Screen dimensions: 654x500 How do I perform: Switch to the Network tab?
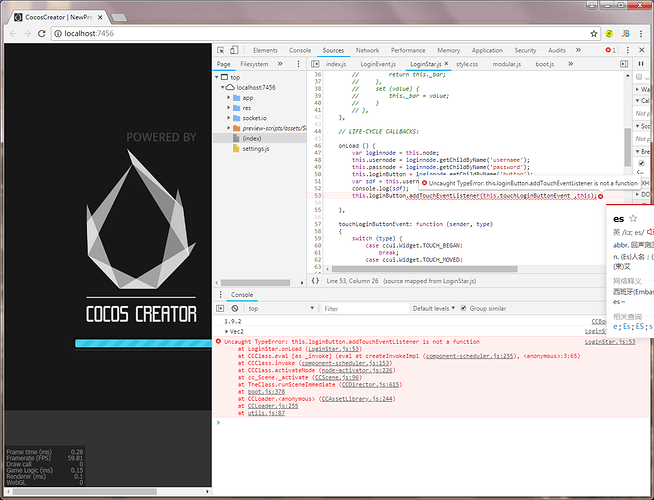click(x=367, y=50)
